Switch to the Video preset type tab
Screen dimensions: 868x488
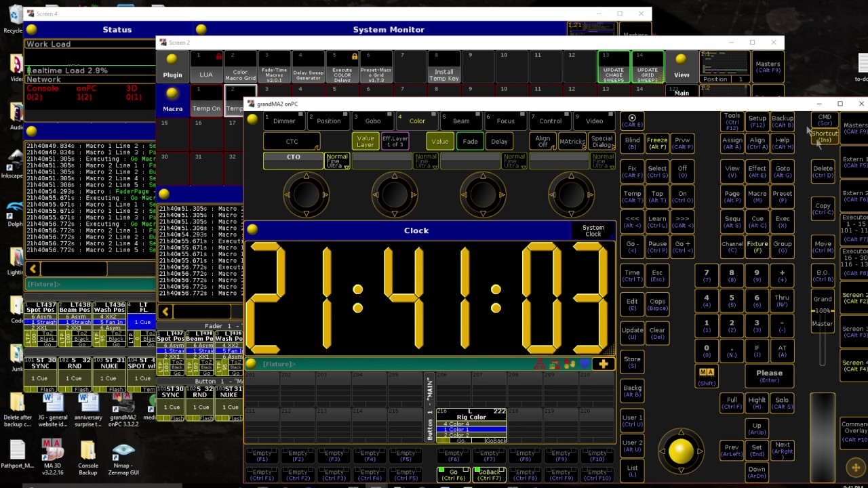pyautogui.click(x=595, y=121)
